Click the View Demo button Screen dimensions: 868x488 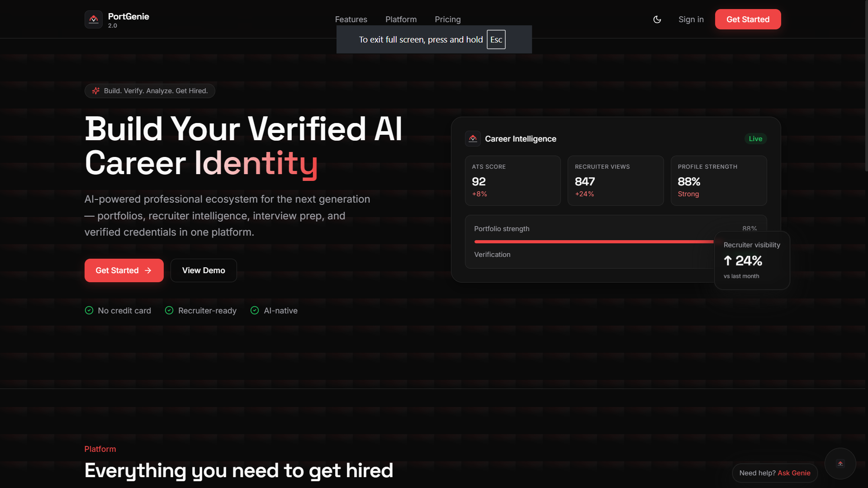[x=204, y=270]
